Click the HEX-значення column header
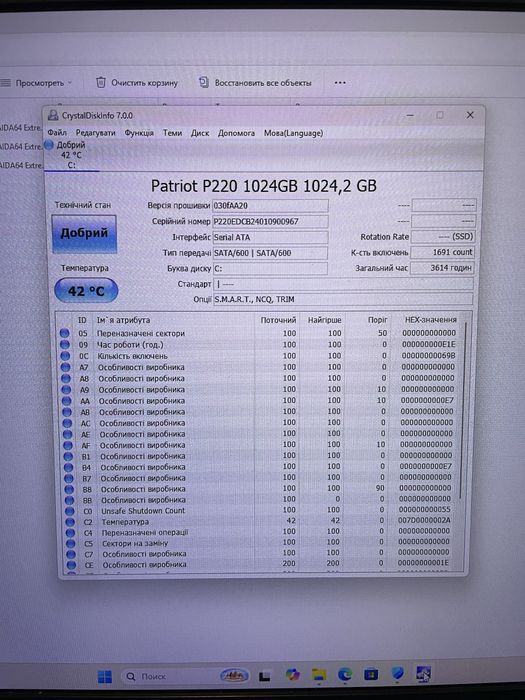The width and height of the screenshot is (525, 700). click(x=430, y=320)
